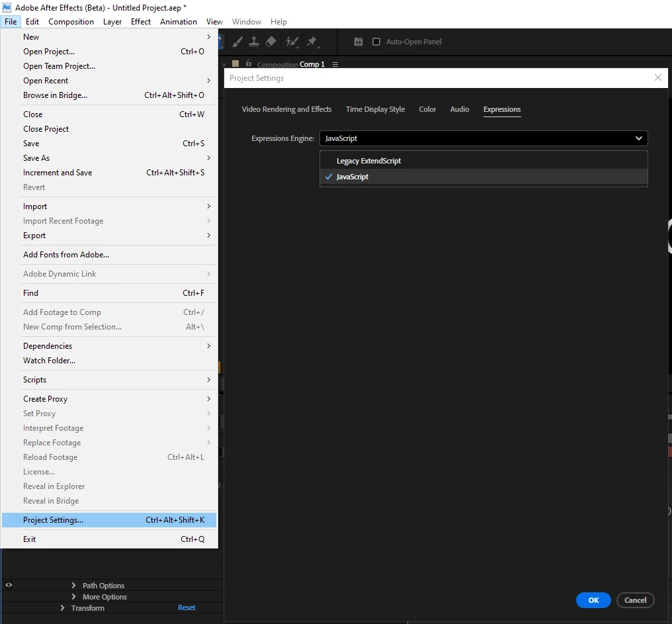Click the tan label color square near Comp 1
The width and height of the screenshot is (672, 624).
tap(235, 64)
